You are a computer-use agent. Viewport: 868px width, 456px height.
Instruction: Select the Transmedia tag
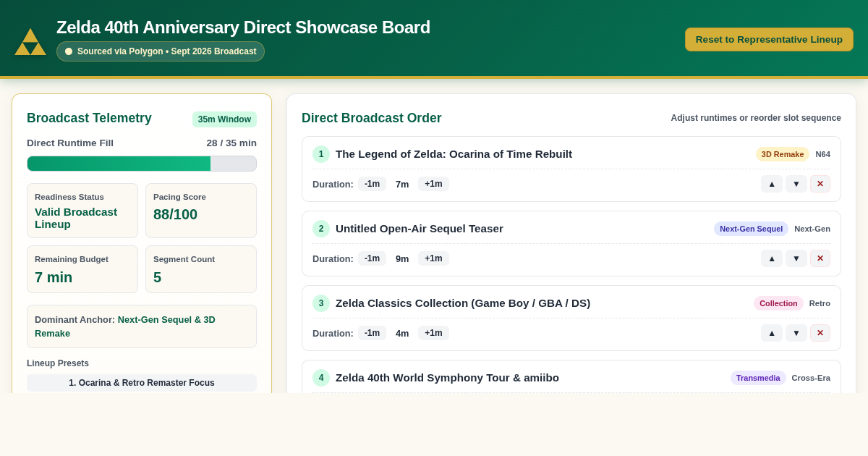[x=758, y=378]
